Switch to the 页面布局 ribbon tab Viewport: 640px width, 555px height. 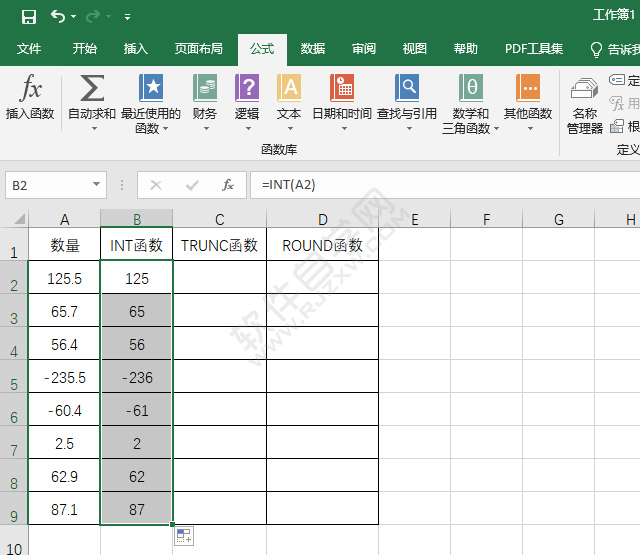(x=198, y=49)
